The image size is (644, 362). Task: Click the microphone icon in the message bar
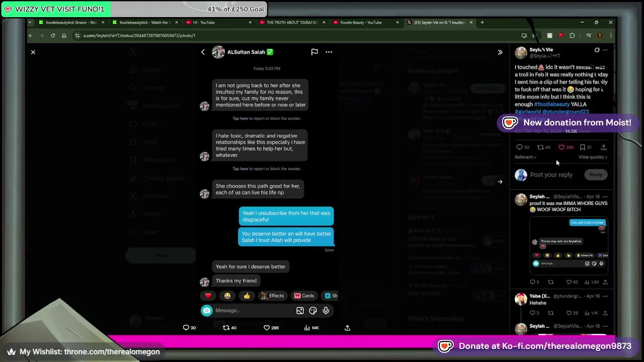tap(326, 311)
